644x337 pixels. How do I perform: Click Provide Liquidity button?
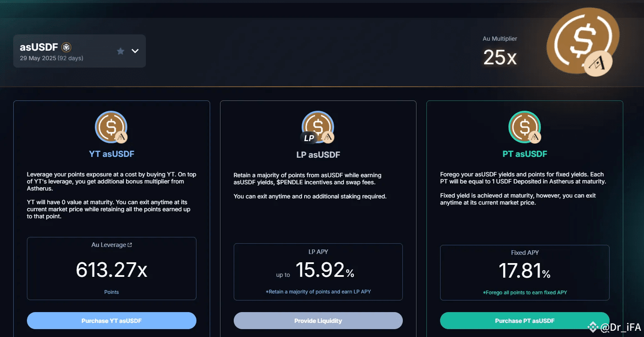(318, 321)
